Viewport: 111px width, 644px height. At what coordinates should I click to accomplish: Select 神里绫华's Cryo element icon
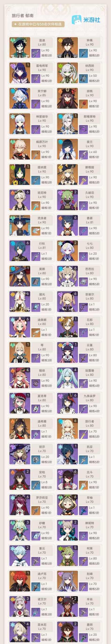[12, 116]
